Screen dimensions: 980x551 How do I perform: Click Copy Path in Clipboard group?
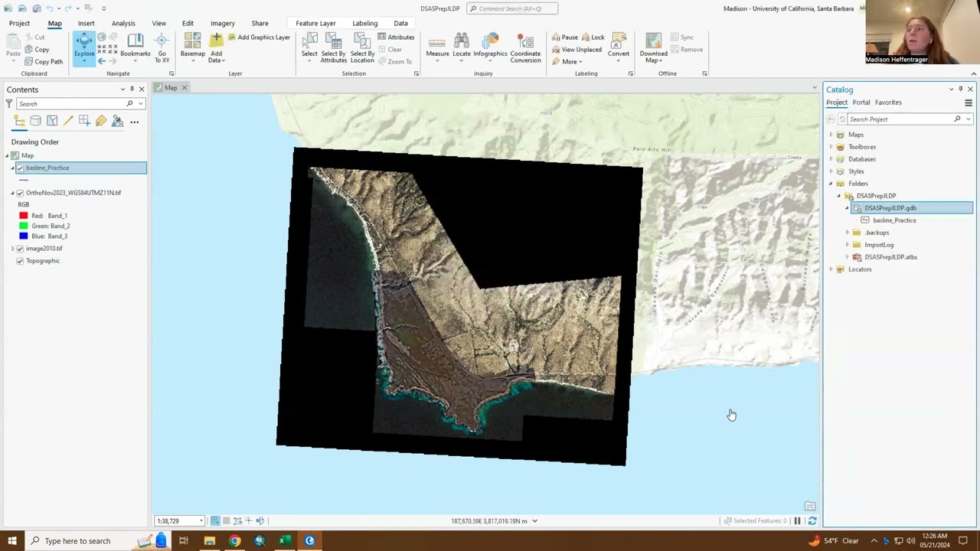pos(43,62)
